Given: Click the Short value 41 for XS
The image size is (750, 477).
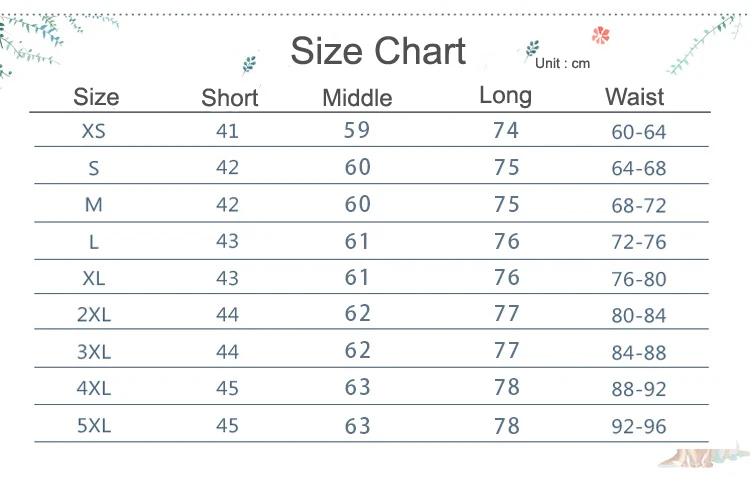Looking at the screenshot, I should 228,131.
